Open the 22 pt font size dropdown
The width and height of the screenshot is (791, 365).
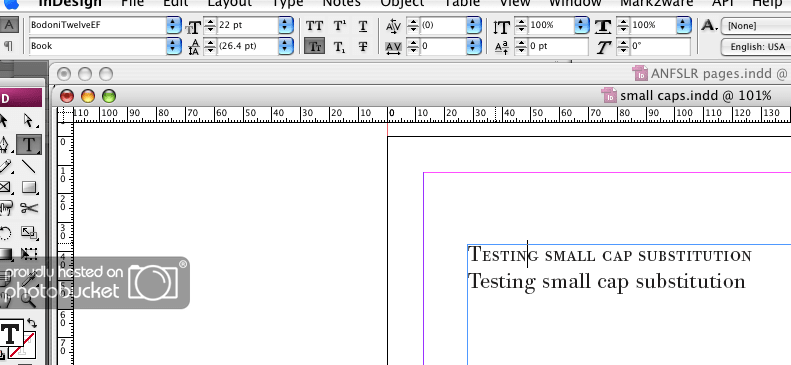(x=286, y=25)
